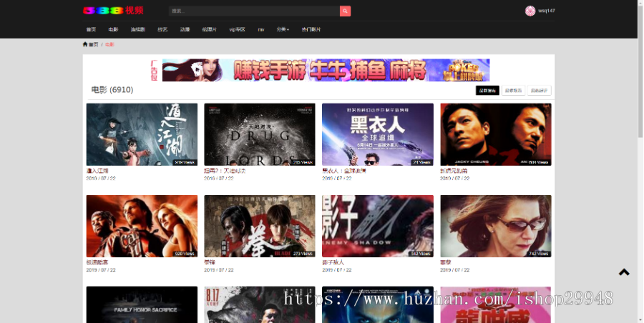
Task: Open the ENEMY SHADOW movie poster
Action: pyautogui.click(x=377, y=226)
